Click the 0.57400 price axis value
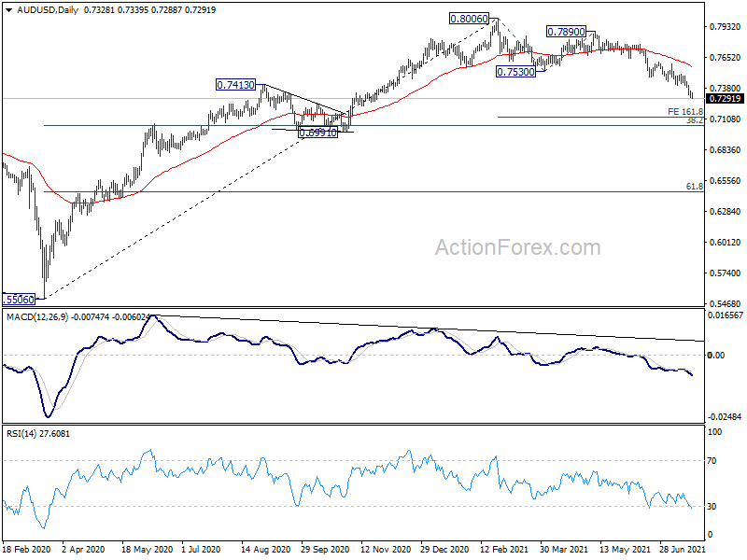This screenshot has width=747, height=560. (726, 273)
